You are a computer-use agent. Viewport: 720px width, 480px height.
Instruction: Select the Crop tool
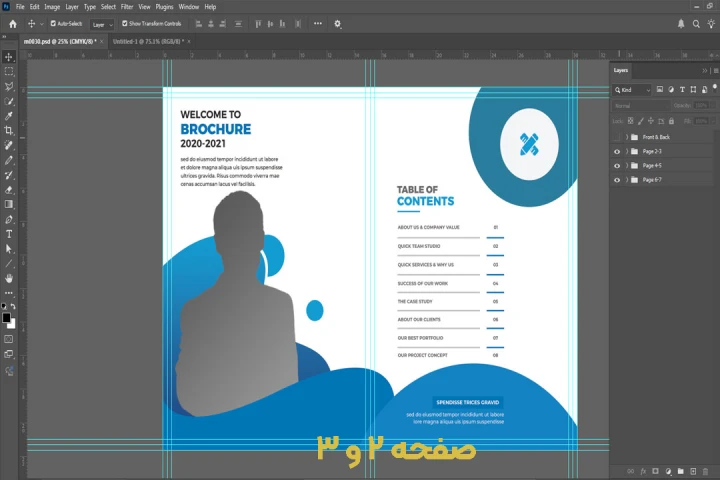(x=9, y=131)
